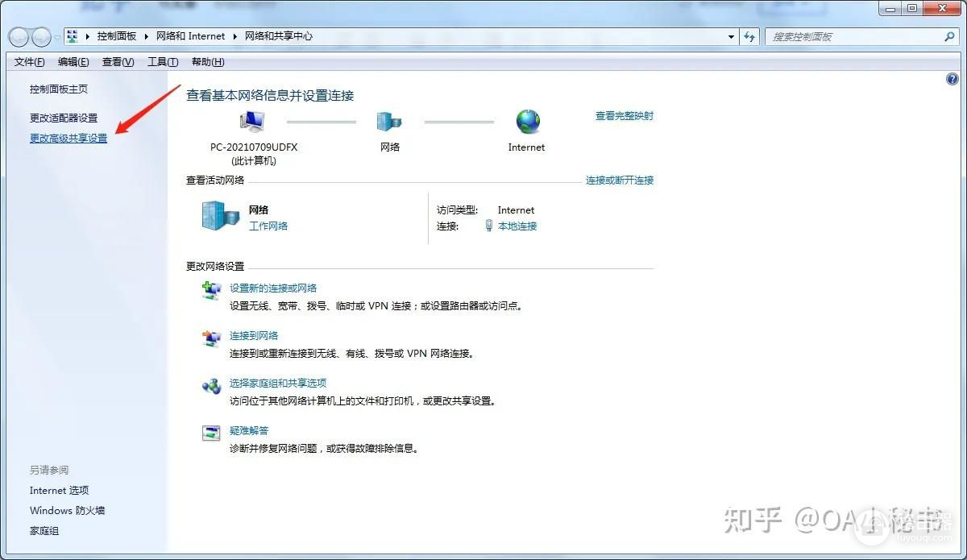The height and width of the screenshot is (560, 967).
Task: Click the computer icon for PC-20210709UDFX
Action: click(252, 122)
